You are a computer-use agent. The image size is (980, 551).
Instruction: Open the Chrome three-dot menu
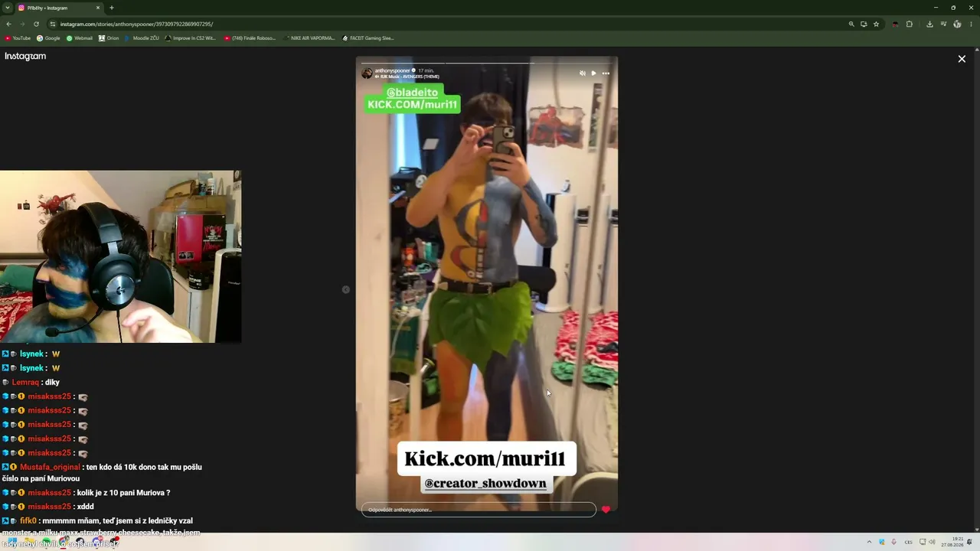(x=971, y=24)
